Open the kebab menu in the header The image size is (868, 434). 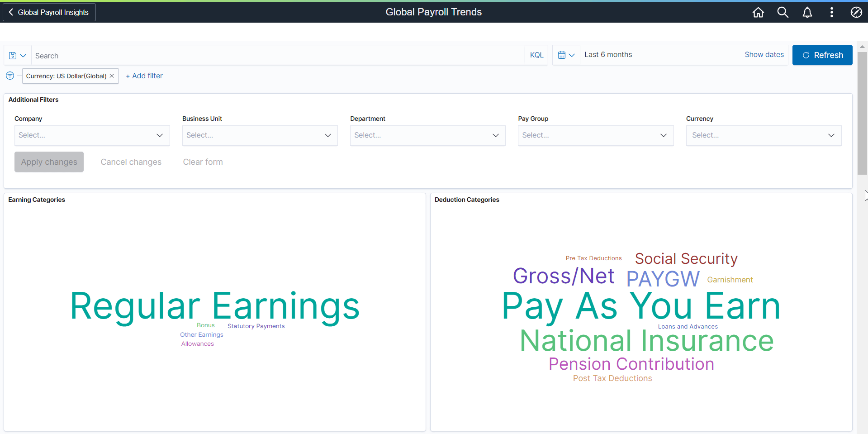click(832, 12)
